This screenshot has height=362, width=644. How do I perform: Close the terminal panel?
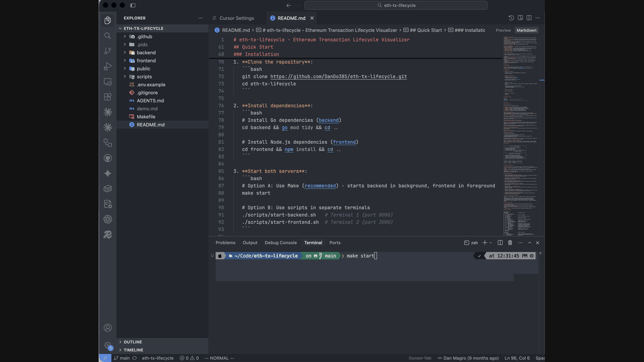pyautogui.click(x=537, y=242)
